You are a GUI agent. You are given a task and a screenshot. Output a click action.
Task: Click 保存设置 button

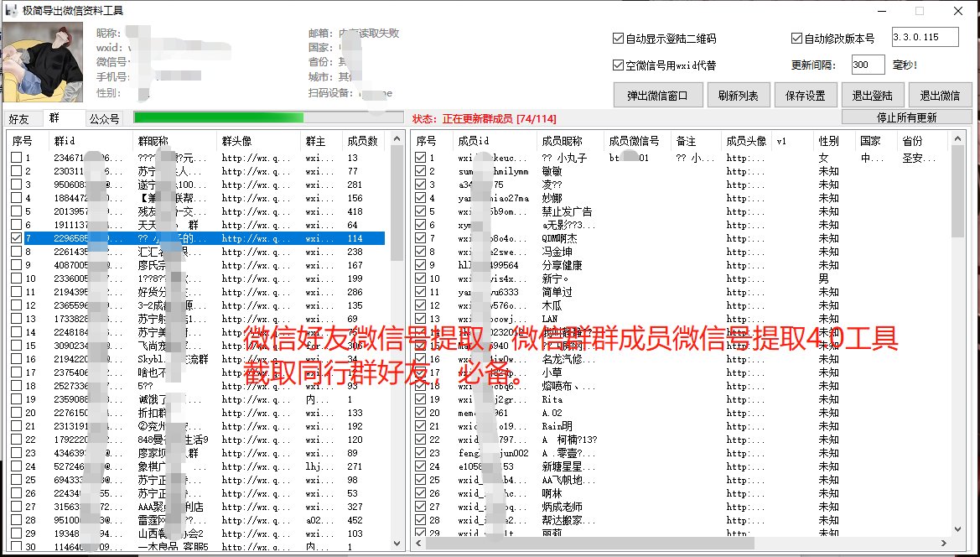[805, 96]
